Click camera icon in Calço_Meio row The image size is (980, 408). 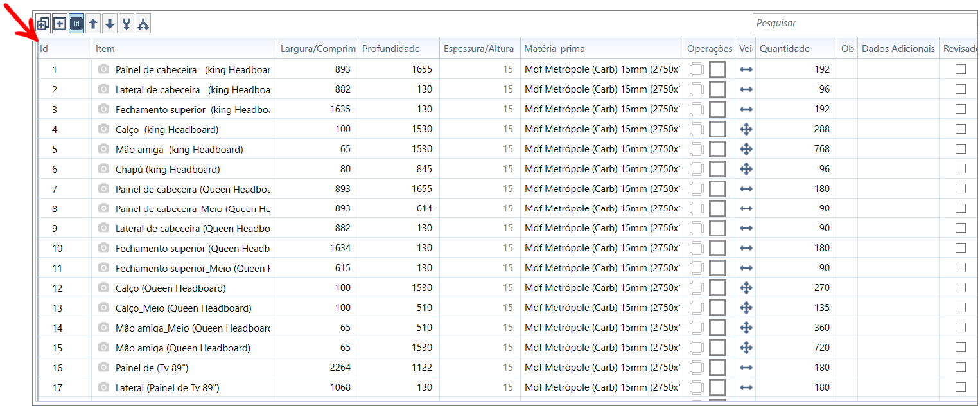point(103,308)
